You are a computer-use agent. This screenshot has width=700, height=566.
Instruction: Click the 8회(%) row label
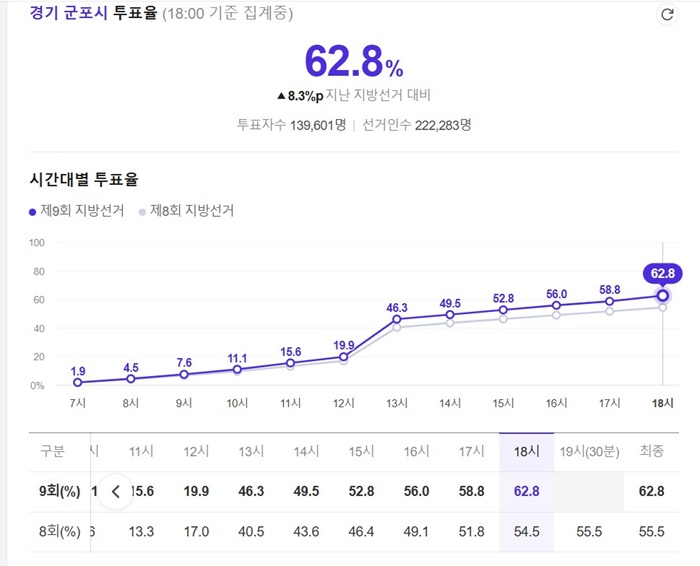[x=59, y=532]
